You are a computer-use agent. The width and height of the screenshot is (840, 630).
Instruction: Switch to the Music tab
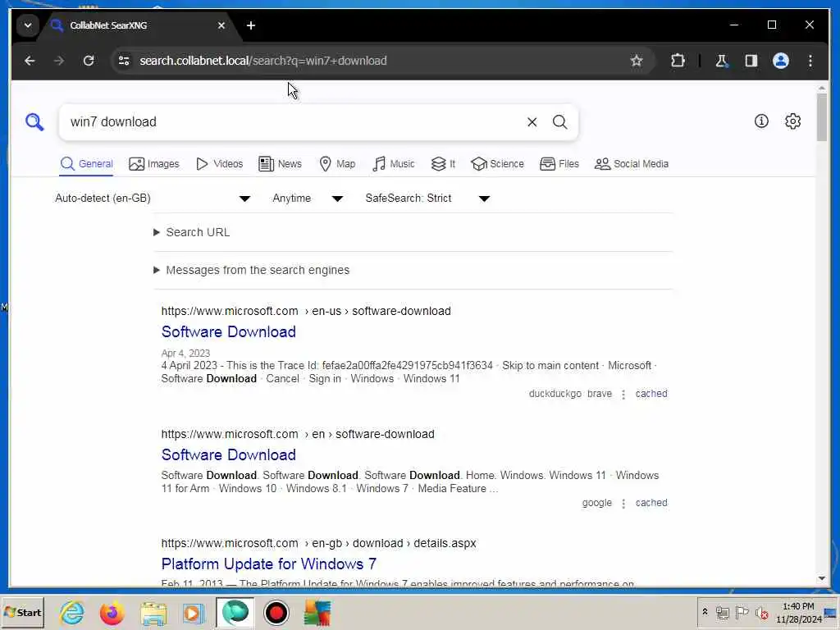pyautogui.click(x=394, y=164)
